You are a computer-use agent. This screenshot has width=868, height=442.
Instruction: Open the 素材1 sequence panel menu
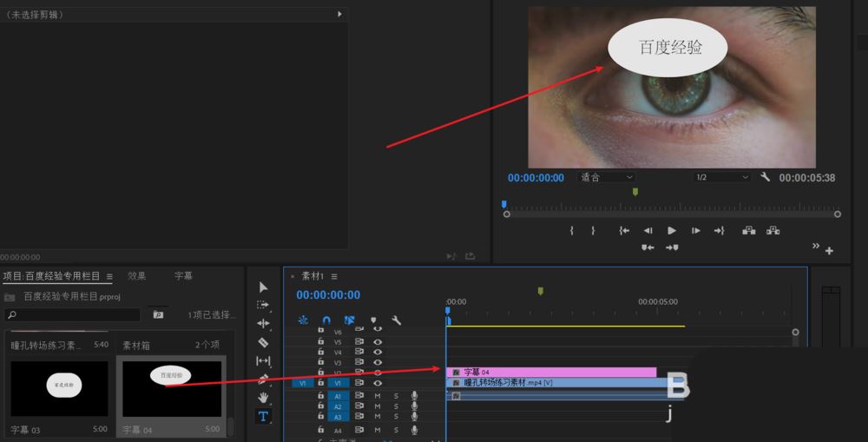(x=334, y=276)
